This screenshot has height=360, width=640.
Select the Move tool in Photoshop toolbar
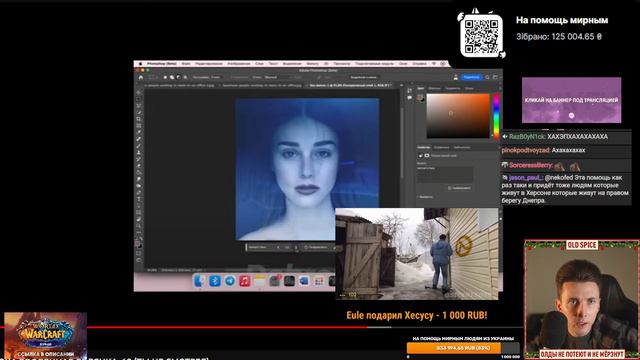pyautogui.click(x=138, y=92)
